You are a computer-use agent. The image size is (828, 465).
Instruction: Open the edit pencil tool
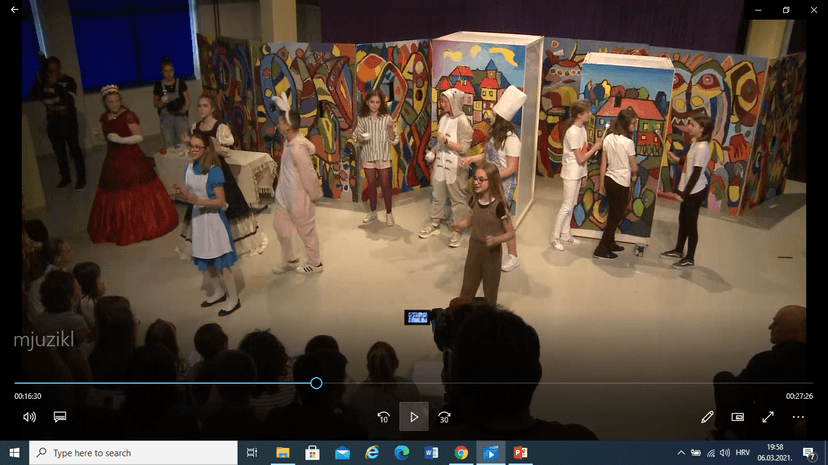click(707, 417)
